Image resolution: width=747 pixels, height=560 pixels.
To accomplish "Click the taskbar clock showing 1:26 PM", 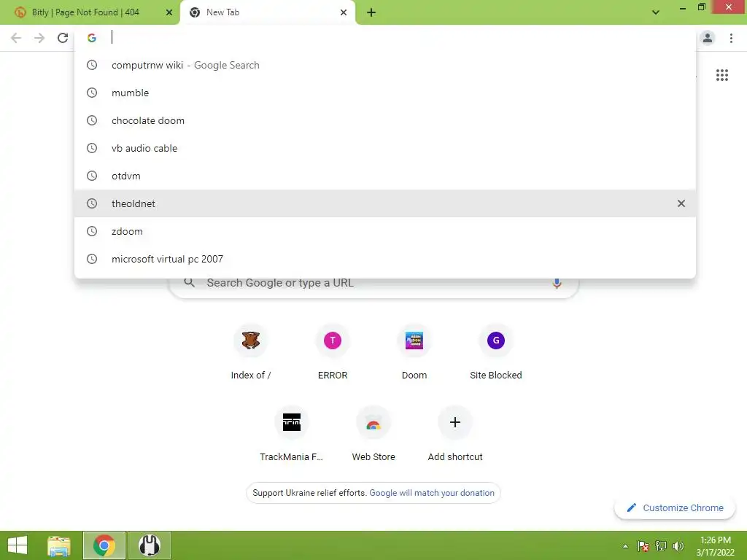I will pyautogui.click(x=716, y=546).
